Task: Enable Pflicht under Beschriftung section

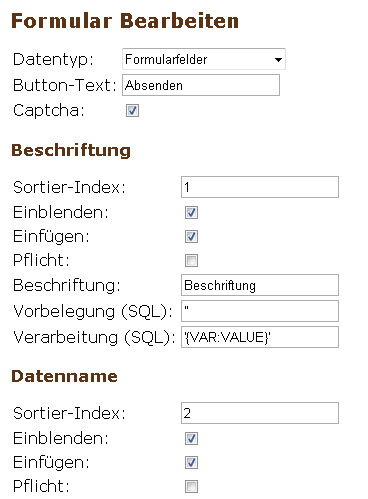Action: tap(191, 261)
